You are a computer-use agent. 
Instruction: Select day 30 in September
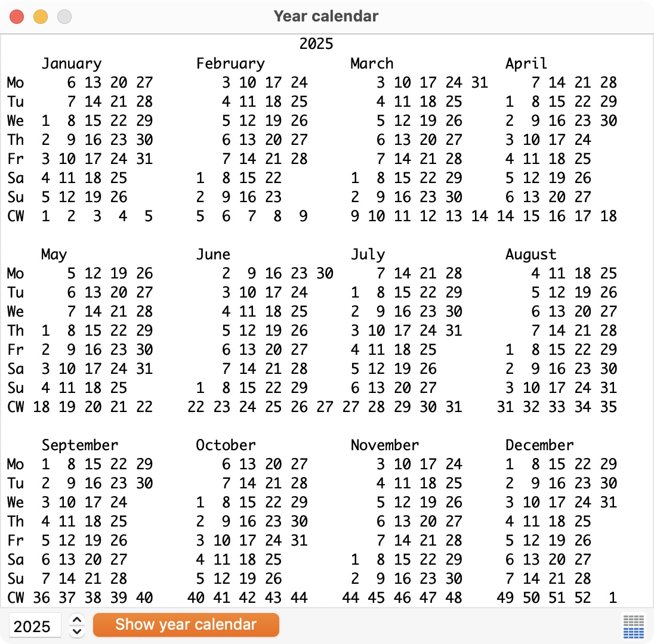coord(144,484)
